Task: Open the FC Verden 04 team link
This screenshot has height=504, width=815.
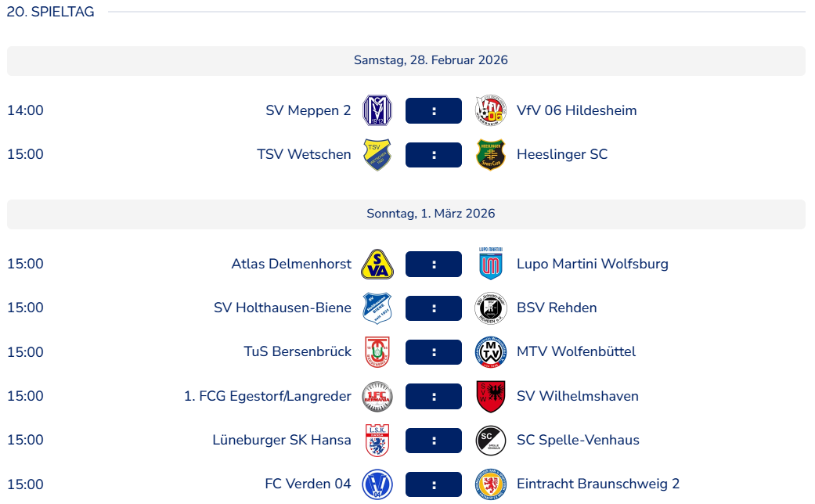Action: pyautogui.click(x=308, y=484)
